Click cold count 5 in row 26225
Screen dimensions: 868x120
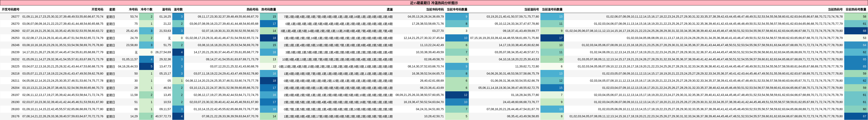click(x=146, y=67)
